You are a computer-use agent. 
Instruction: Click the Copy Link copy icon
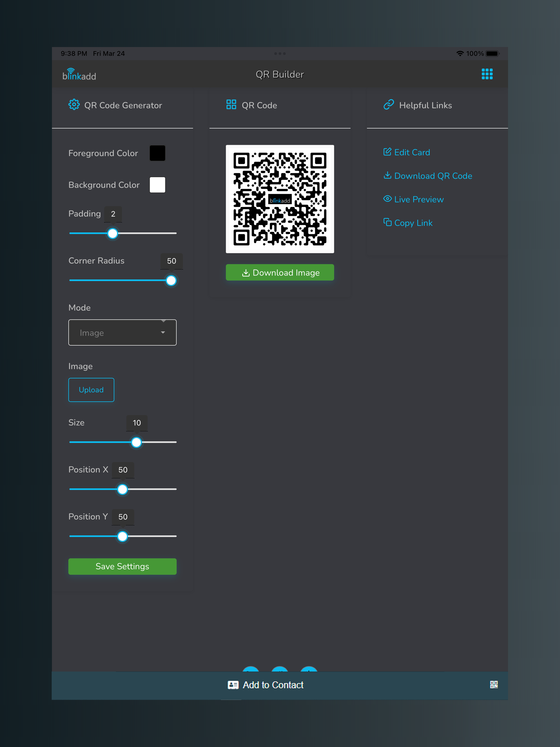point(387,222)
